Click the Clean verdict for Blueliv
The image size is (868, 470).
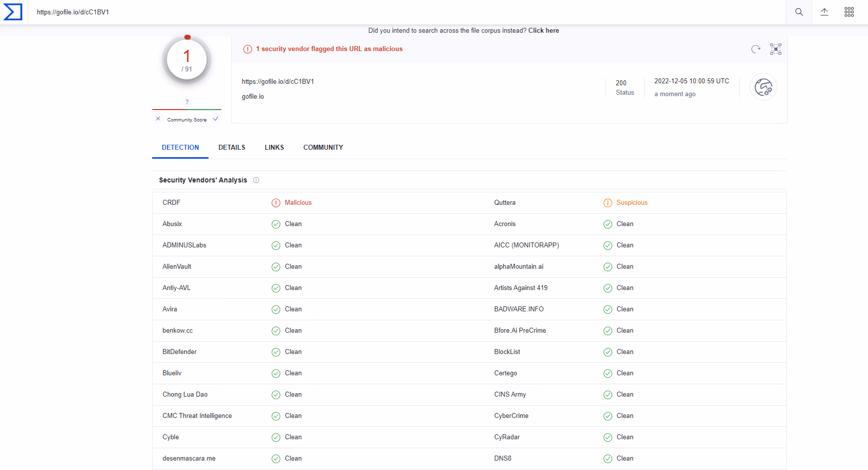pos(293,373)
